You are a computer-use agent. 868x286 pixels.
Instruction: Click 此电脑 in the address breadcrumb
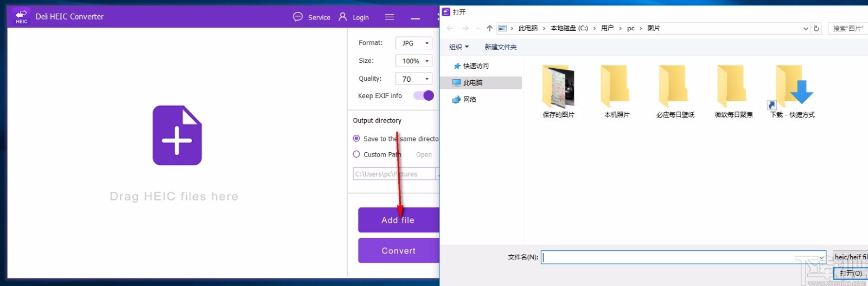pos(528,28)
